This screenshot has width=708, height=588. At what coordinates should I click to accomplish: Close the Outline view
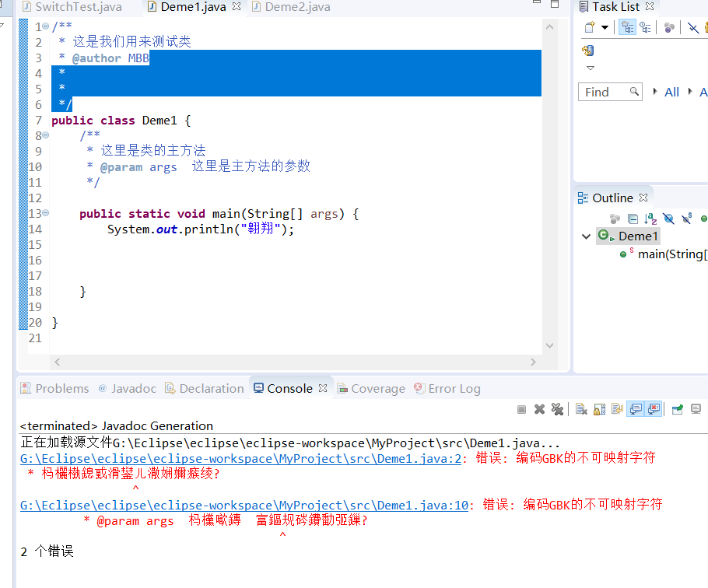pos(643,198)
